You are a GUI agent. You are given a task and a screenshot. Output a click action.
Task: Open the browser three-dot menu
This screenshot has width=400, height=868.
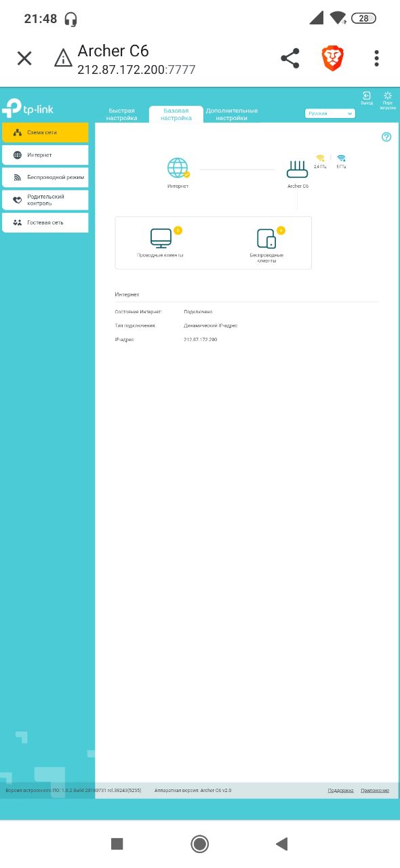[376, 58]
